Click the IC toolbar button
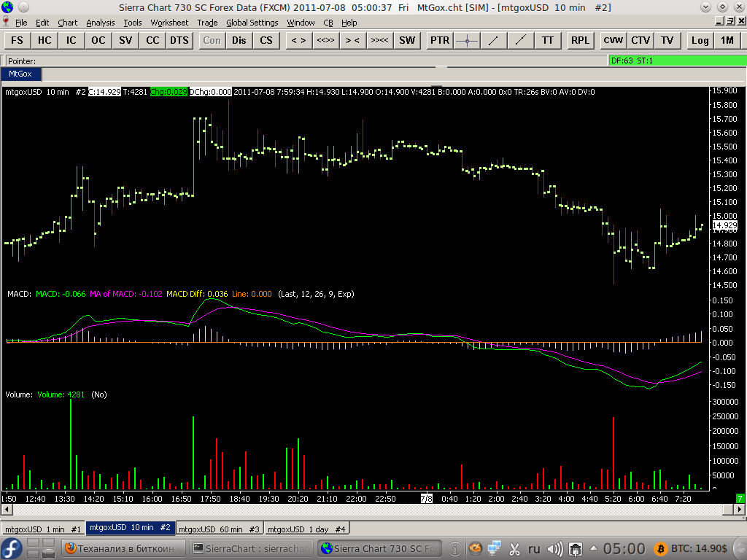The image size is (747, 560). [71, 41]
